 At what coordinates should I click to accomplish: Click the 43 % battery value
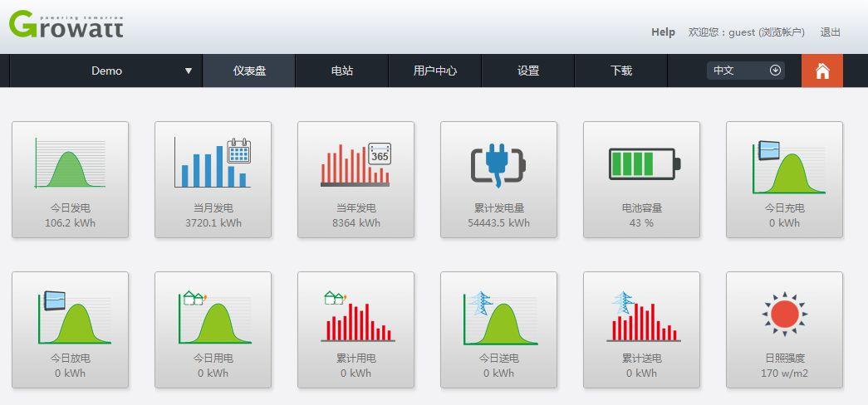[x=641, y=223]
